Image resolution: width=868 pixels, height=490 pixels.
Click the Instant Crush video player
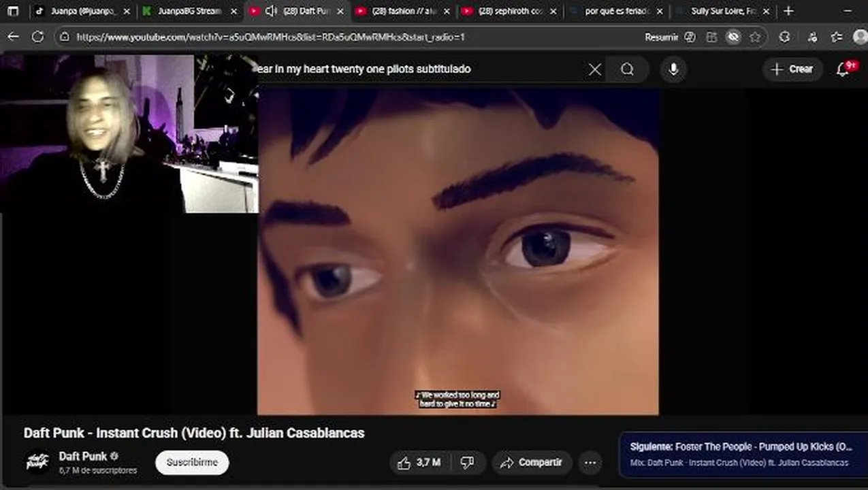(457, 250)
